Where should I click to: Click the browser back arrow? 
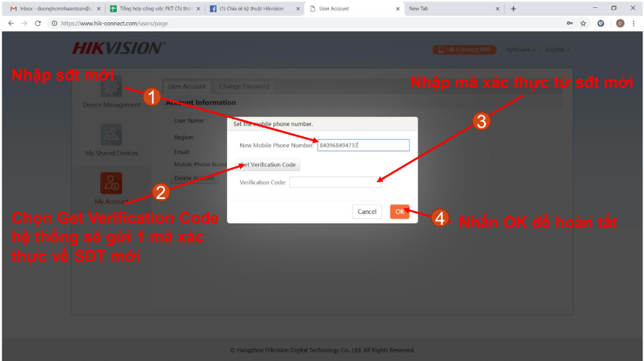[11, 23]
